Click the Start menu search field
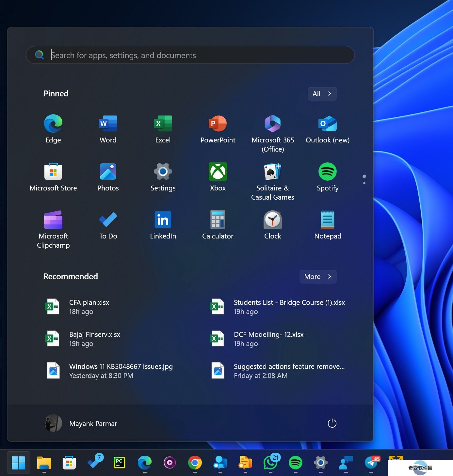 click(x=190, y=55)
